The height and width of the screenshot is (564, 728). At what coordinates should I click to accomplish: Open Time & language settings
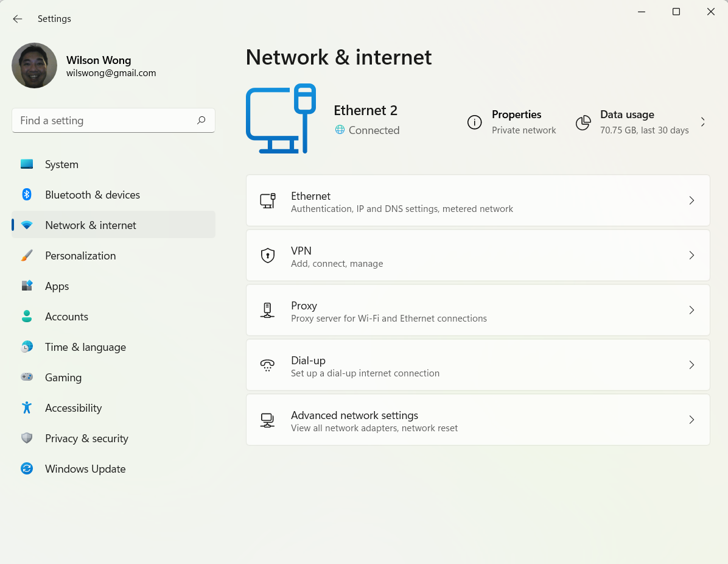coord(113,347)
